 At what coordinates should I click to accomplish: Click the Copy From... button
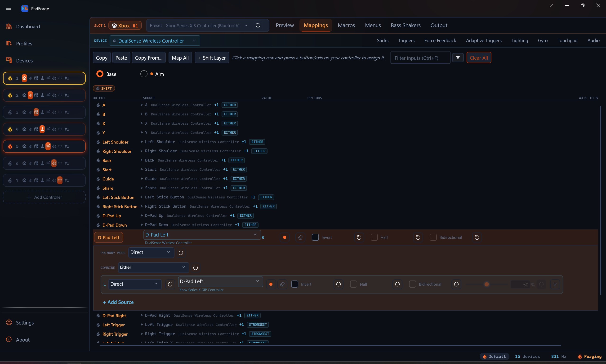[x=149, y=58]
